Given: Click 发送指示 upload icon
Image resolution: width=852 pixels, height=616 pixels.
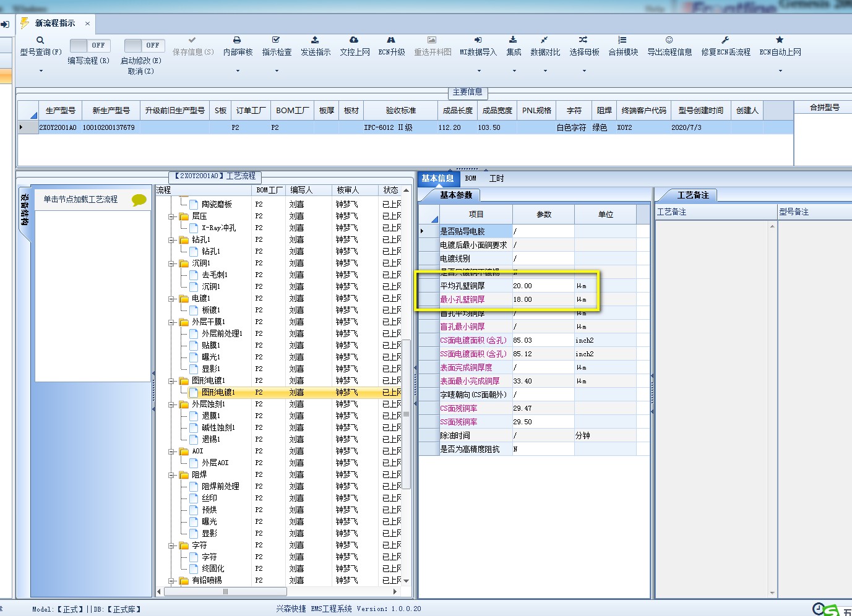Looking at the screenshot, I should [315, 40].
